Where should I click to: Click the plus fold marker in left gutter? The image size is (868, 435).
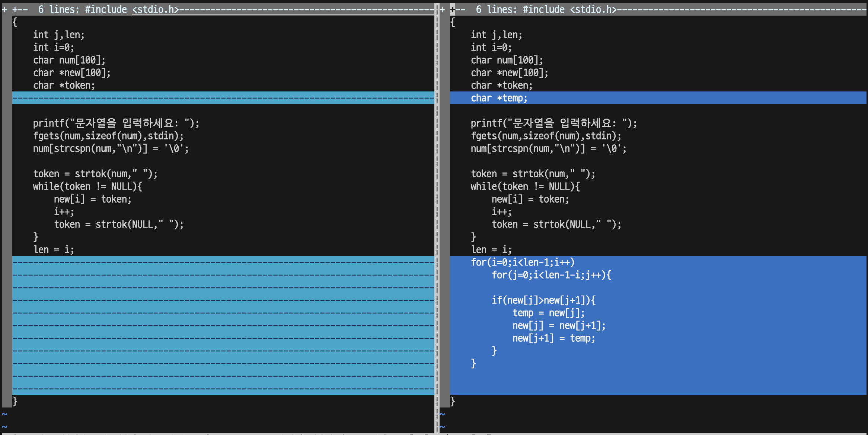pyautogui.click(x=4, y=10)
